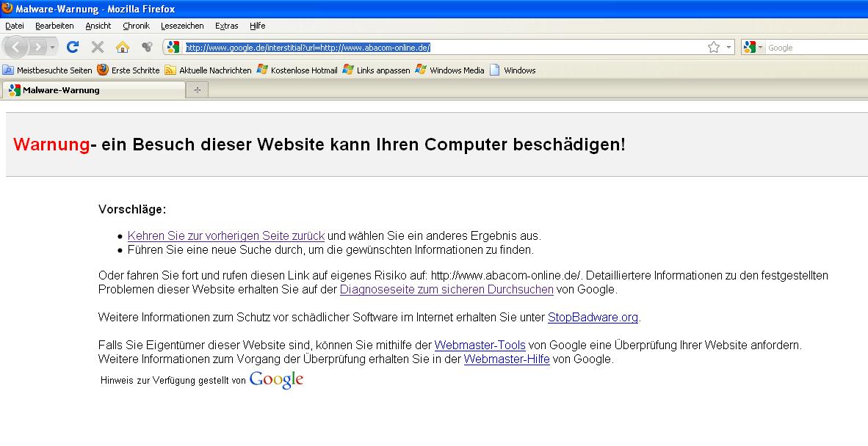This screenshot has width=868, height=446.
Task: Open the Erste Schritte bookmark
Action: point(128,70)
